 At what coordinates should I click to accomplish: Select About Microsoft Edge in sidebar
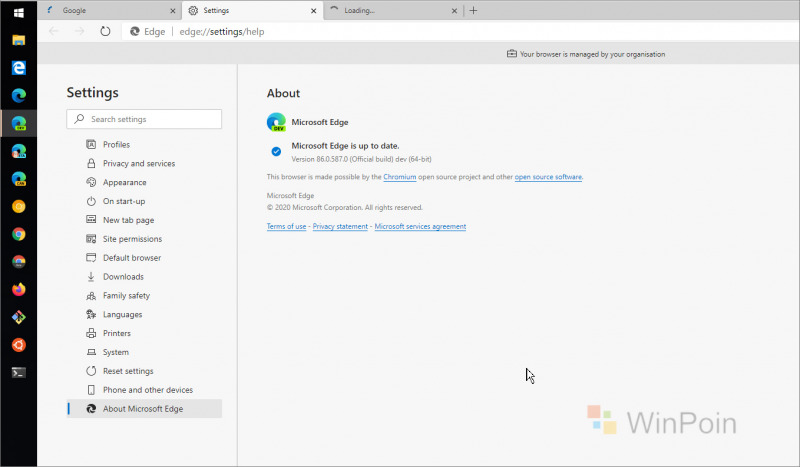[x=144, y=409]
